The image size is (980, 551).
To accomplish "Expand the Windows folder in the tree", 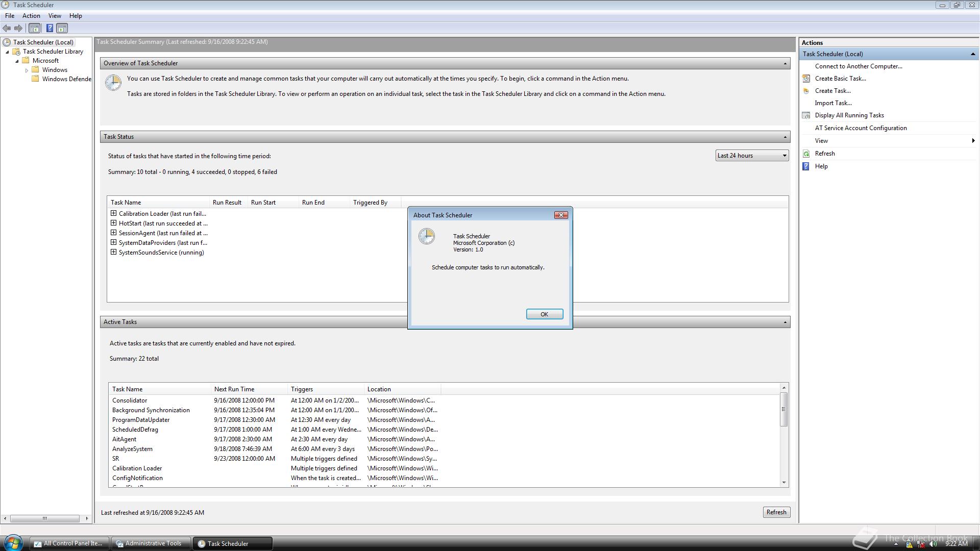I will (x=27, y=70).
